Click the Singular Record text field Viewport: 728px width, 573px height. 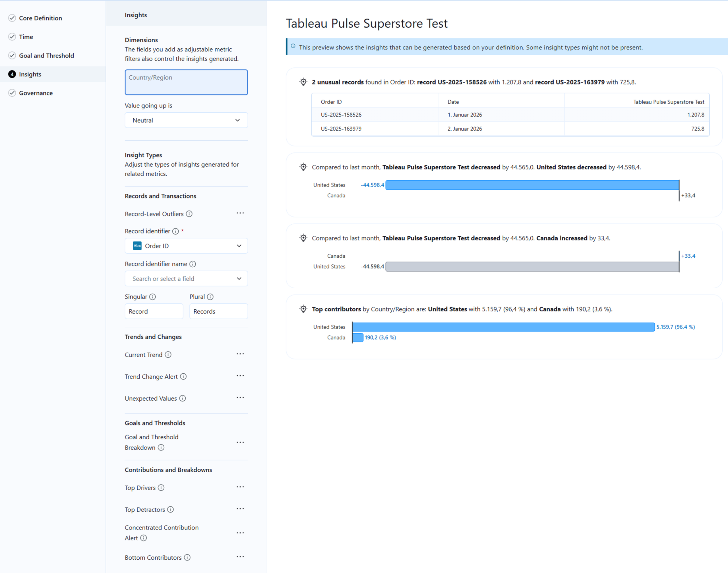[154, 311]
